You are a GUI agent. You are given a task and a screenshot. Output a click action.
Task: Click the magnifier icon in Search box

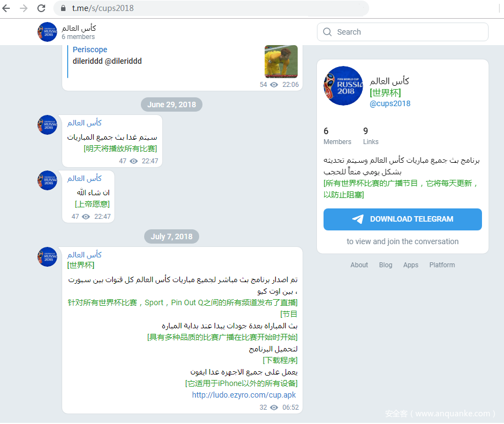pyautogui.click(x=327, y=32)
